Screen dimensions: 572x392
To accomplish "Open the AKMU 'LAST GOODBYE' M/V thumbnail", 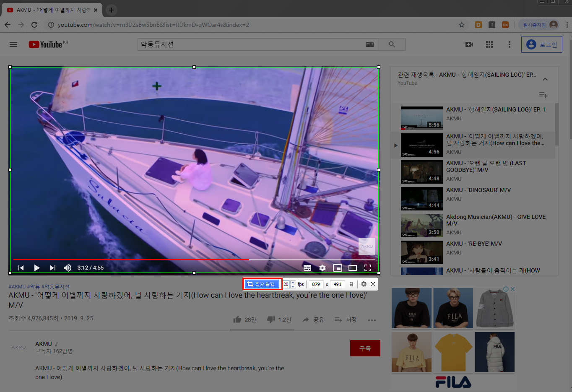I will point(422,172).
